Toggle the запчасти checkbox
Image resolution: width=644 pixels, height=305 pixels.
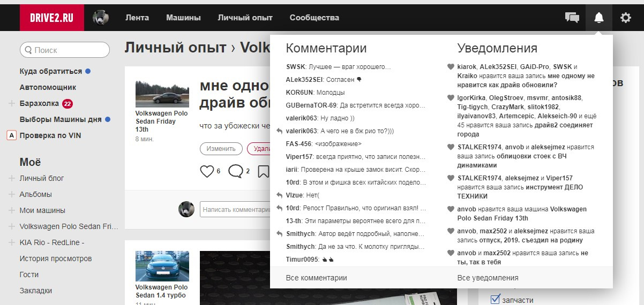point(496,299)
